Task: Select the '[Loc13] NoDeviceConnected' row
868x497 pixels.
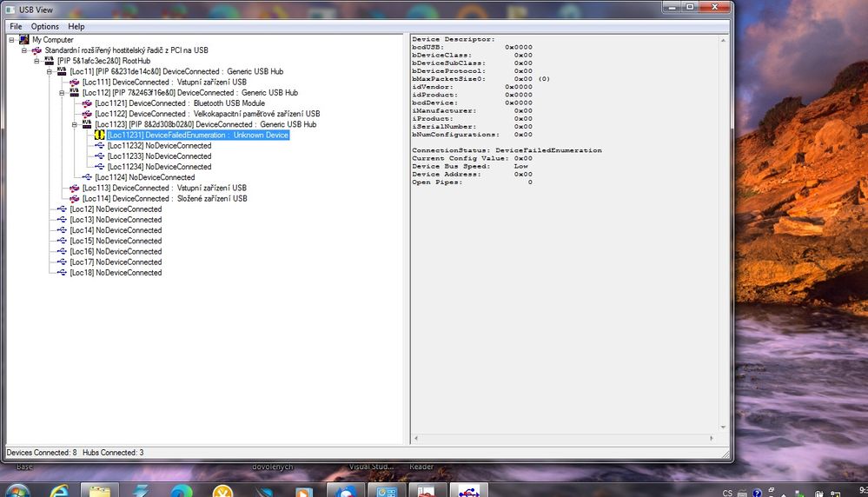Action: [116, 220]
